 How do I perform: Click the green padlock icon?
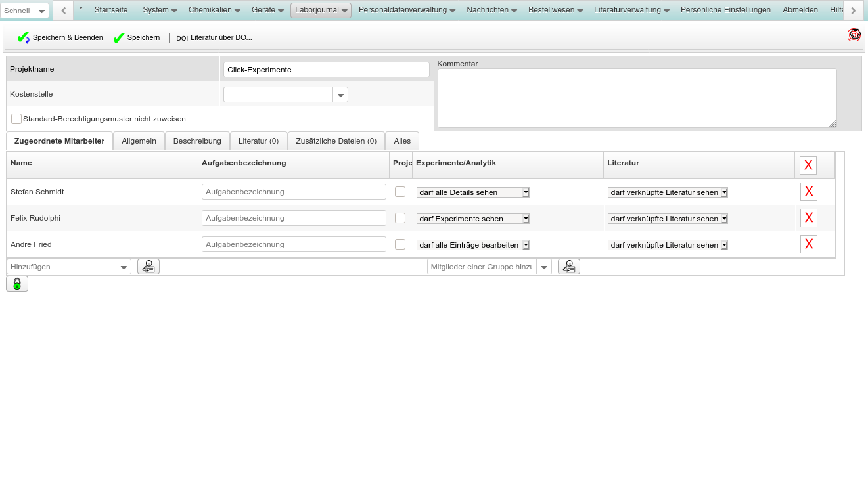(x=17, y=284)
